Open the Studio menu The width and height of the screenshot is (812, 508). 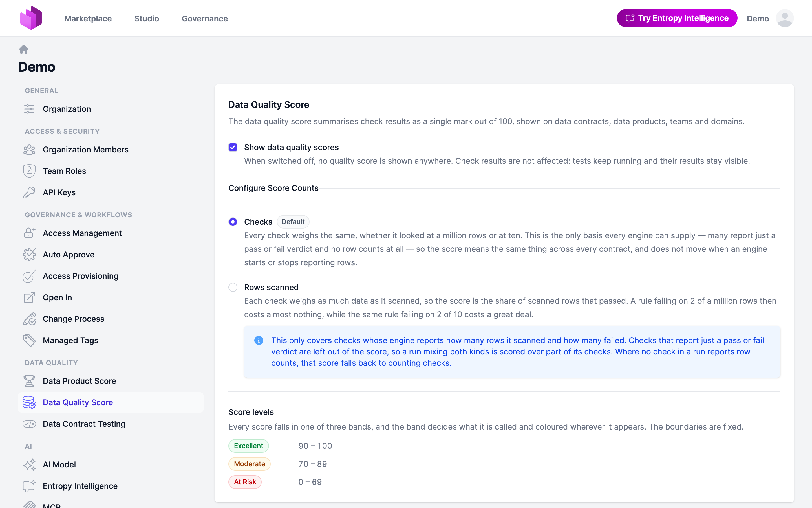click(147, 18)
